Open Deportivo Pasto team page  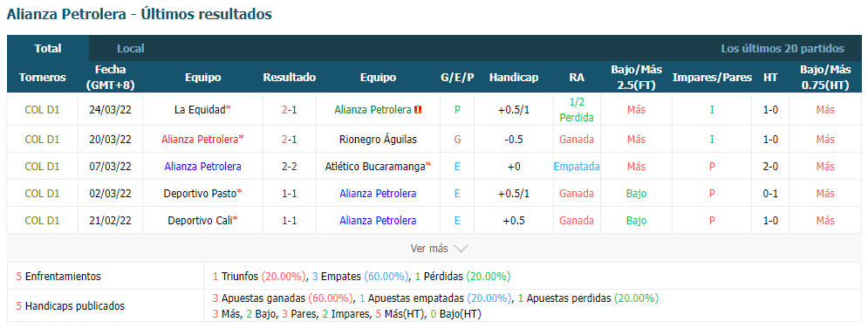click(200, 194)
